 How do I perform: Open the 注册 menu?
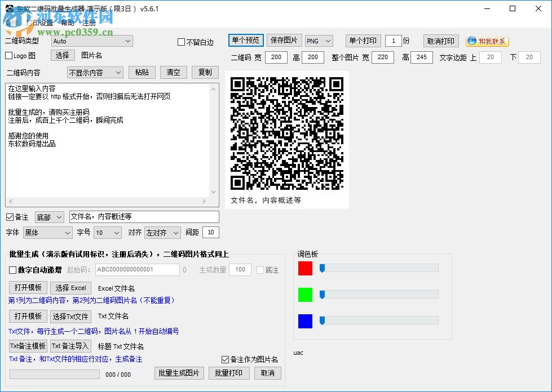(x=88, y=23)
